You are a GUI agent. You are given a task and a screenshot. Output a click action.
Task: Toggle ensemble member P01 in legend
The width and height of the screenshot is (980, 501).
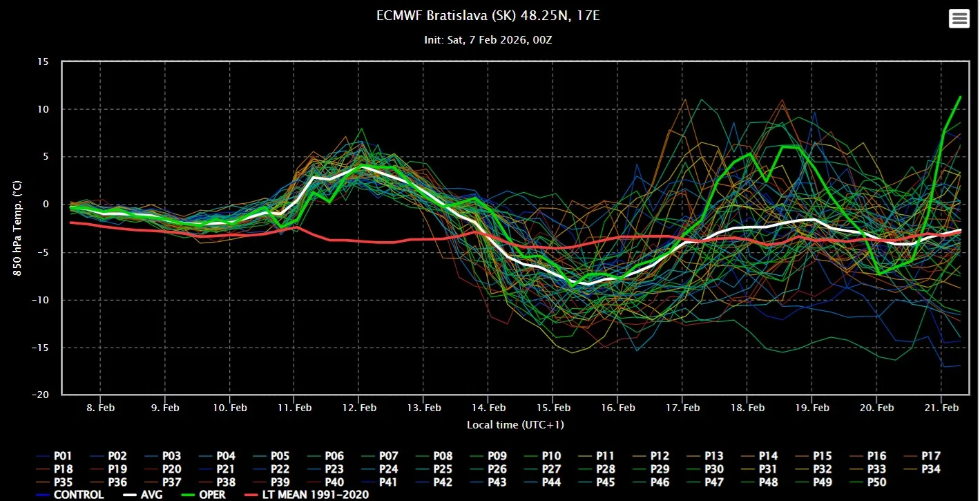pos(63,456)
